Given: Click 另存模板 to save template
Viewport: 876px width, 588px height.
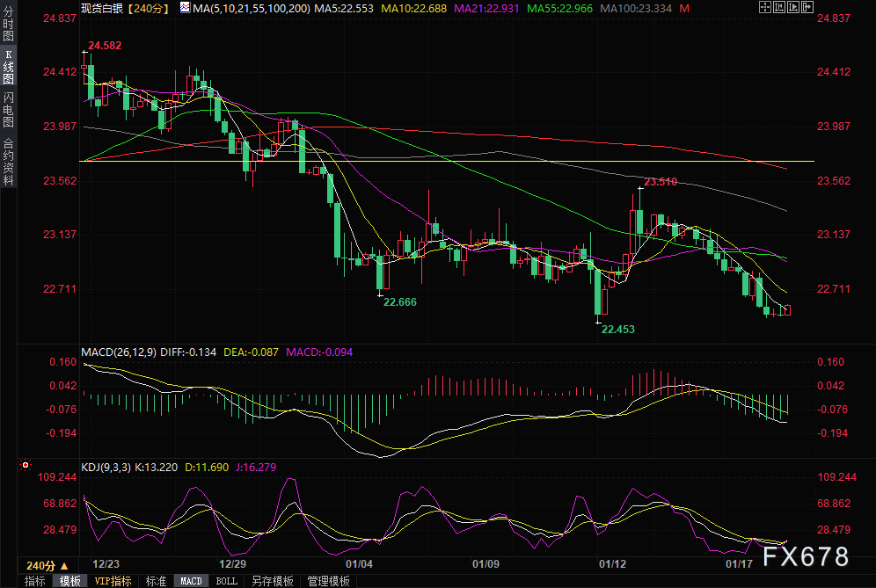Looking at the screenshot, I should click(x=272, y=581).
